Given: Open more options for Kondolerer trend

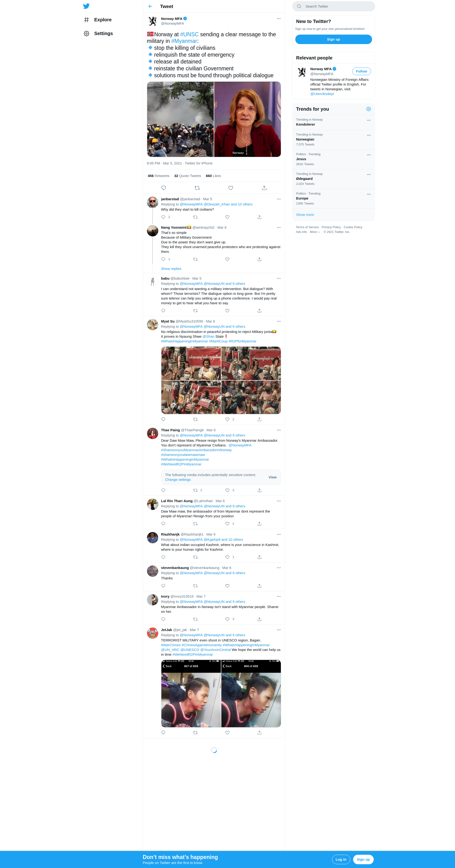Looking at the screenshot, I should (x=369, y=120).
